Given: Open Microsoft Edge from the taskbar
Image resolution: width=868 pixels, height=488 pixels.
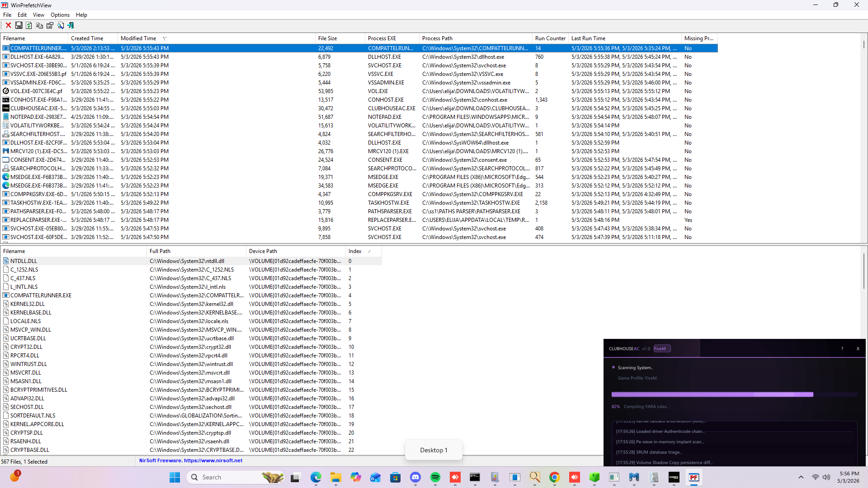Looking at the screenshot, I should (x=316, y=477).
